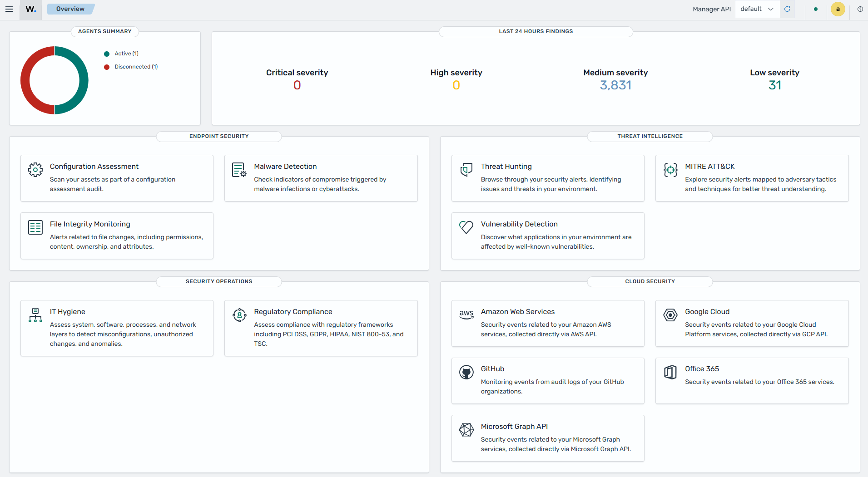Select the Overview breadcrumb tab
868x477 pixels.
click(x=70, y=9)
